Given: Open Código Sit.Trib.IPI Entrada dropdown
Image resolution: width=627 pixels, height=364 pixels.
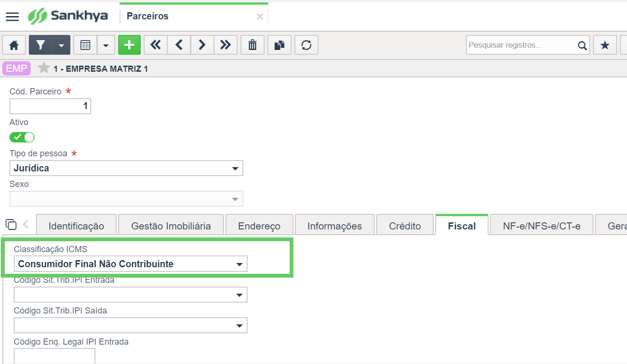Looking at the screenshot, I should pos(130,295).
